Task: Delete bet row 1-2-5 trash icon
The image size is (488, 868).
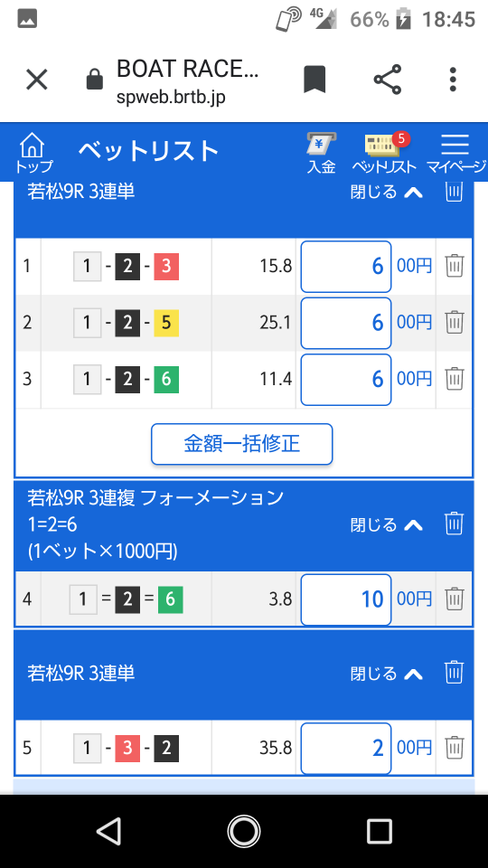Action: click(455, 322)
